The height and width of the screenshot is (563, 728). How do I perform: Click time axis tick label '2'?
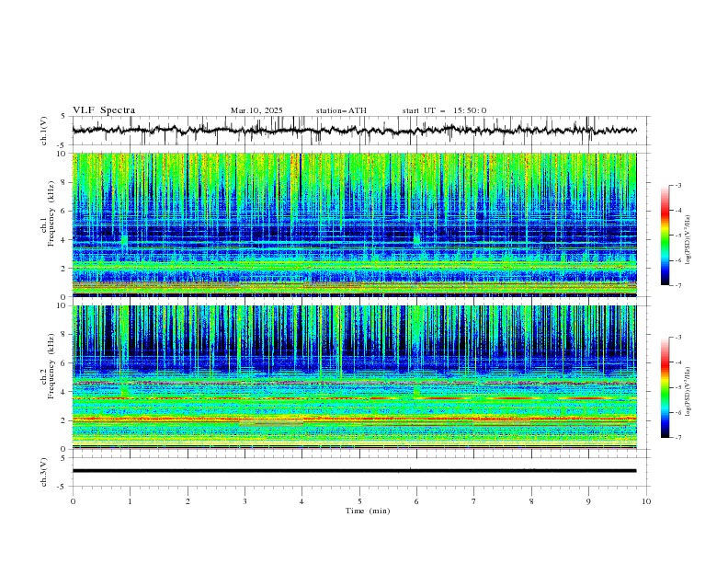pyautogui.click(x=188, y=501)
